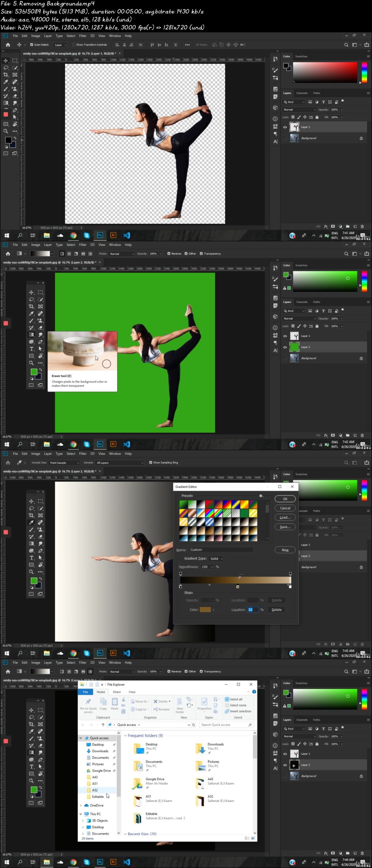
Task: Switch to the Share tab in File Explorer
Action: [117, 692]
